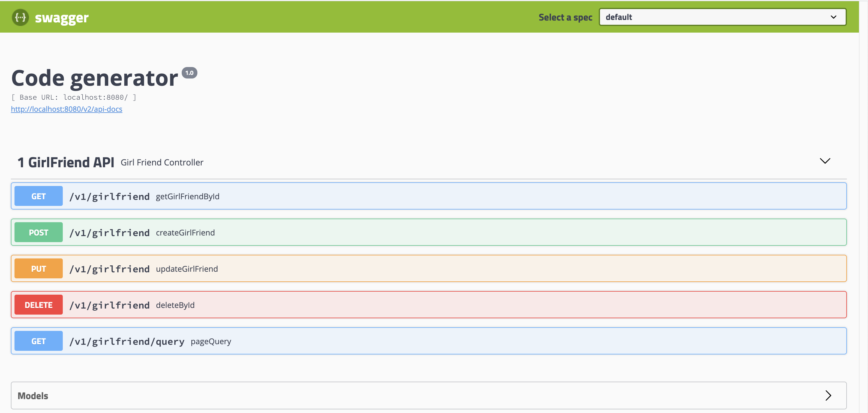868x413 pixels.
Task: Expand GET getGirlFriendById operation
Action: point(429,196)
